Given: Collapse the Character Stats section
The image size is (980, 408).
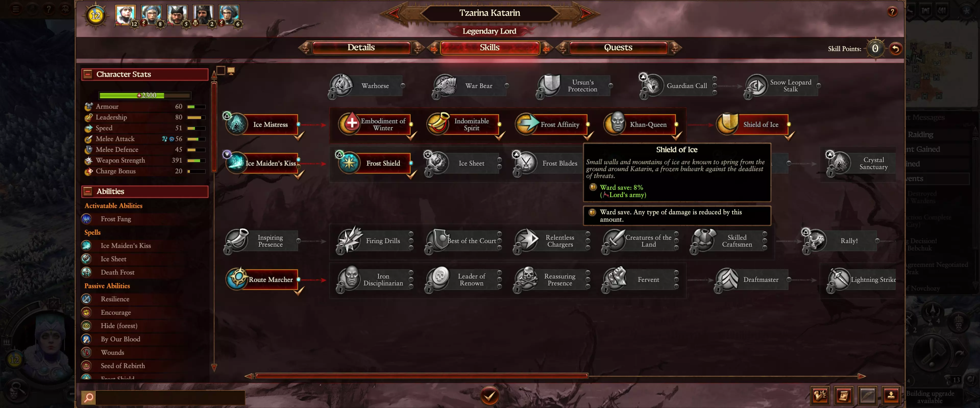Looking at the screenshot, I should tap(88, 74).
